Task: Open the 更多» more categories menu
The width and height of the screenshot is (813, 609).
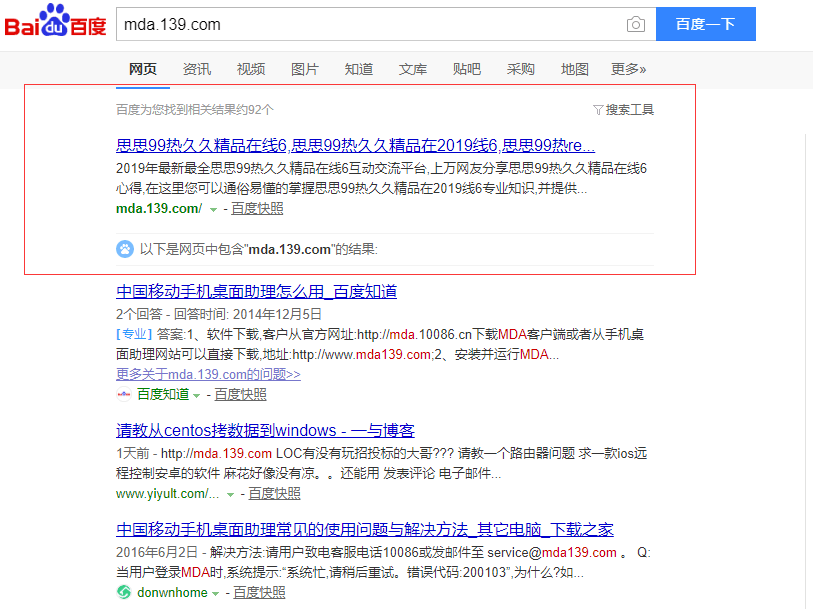Action: 628,69
